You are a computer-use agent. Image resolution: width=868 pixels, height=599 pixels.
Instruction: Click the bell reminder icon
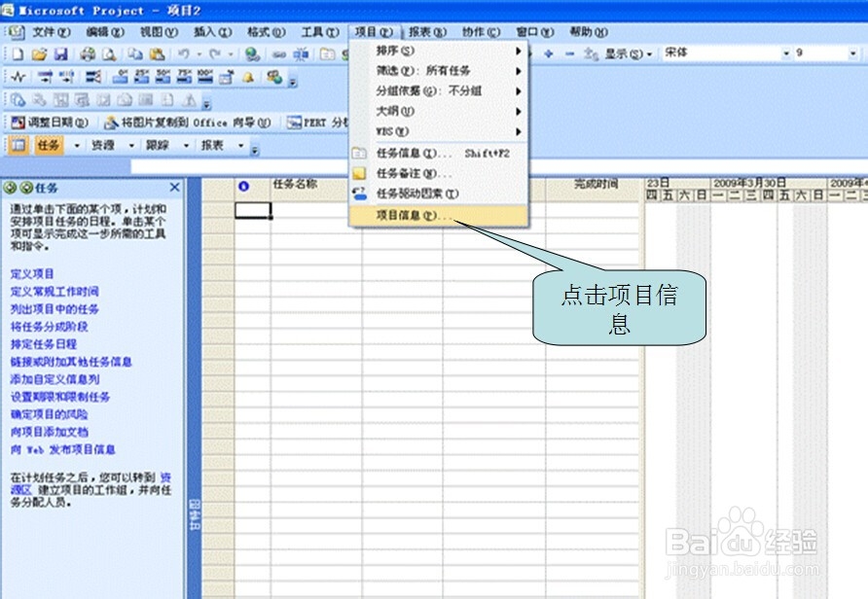248,77
